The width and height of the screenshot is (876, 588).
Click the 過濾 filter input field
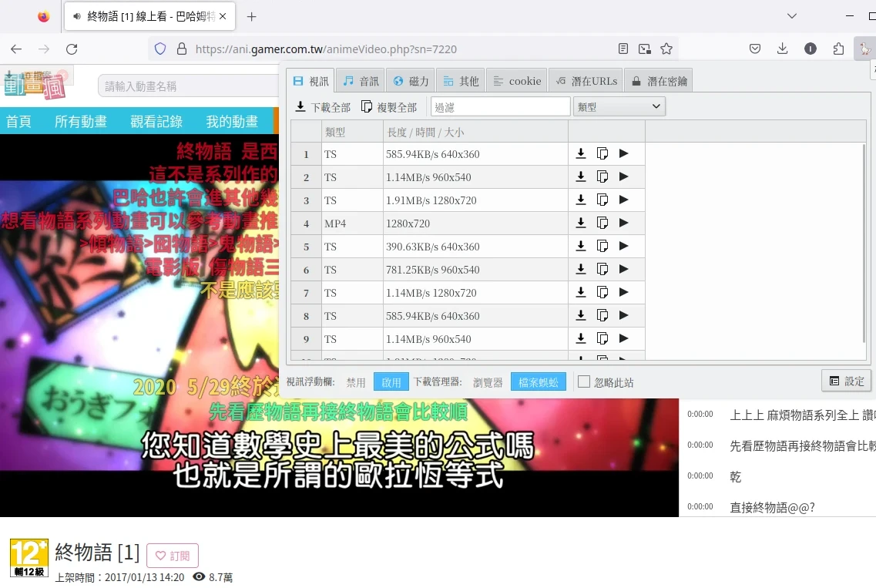[500, 106]
